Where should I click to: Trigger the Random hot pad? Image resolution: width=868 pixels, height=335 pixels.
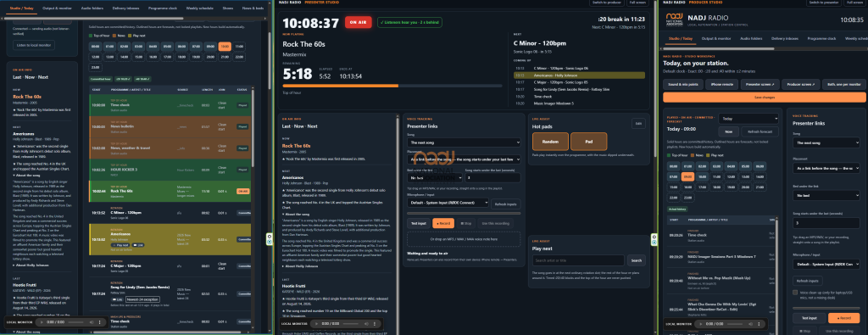click(x=550, y=141)
